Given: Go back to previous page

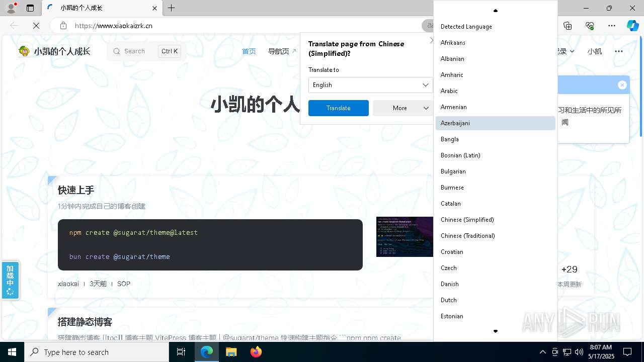Looking at the screenshot, I should 14,26.
